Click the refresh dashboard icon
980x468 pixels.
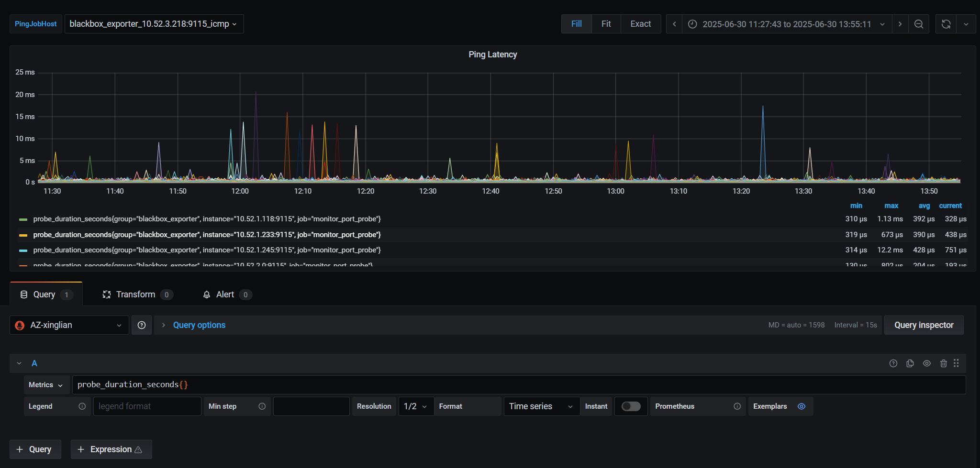point(946,24)
